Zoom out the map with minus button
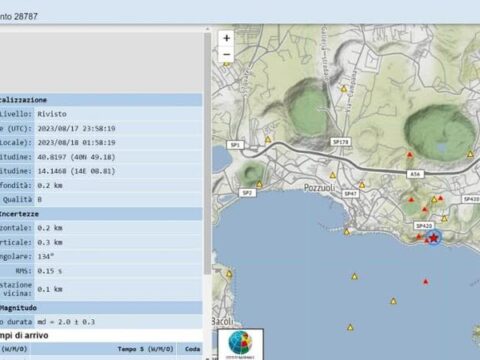 pos(227,54)
